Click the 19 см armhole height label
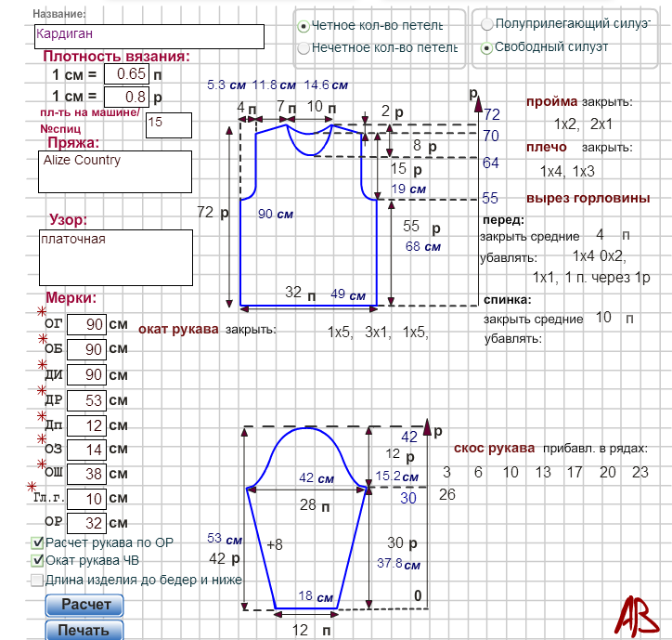Viewport: 672px width, 640px height. pos(408,189)
